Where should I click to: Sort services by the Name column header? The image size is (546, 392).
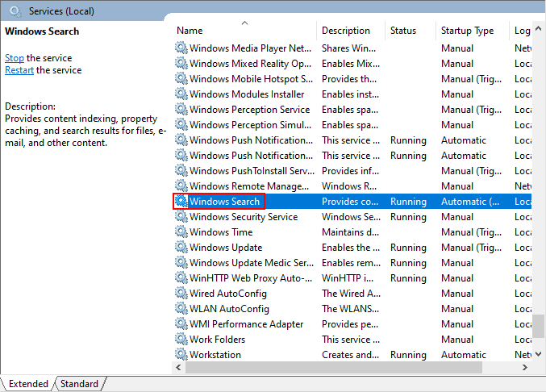tap(244, 31)
